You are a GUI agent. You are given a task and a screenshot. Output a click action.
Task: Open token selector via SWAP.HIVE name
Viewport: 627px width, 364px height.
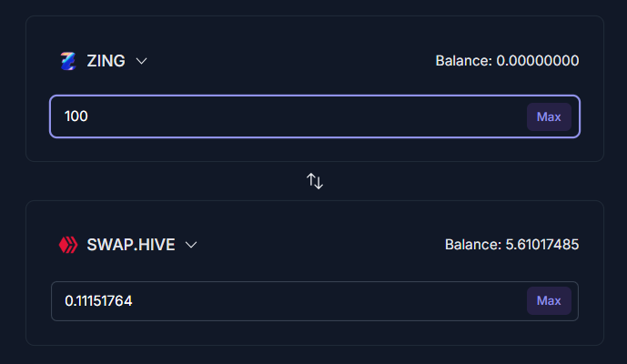coord(131,245)
